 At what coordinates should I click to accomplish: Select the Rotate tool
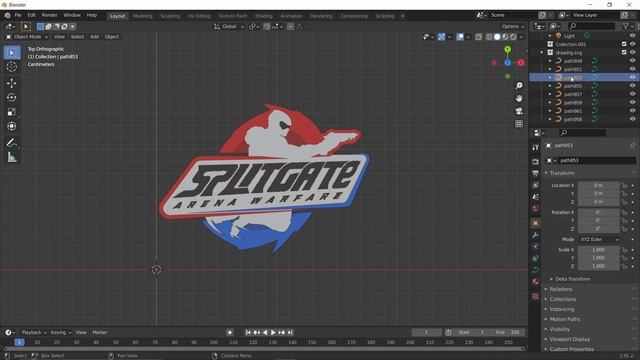[11, 98]
